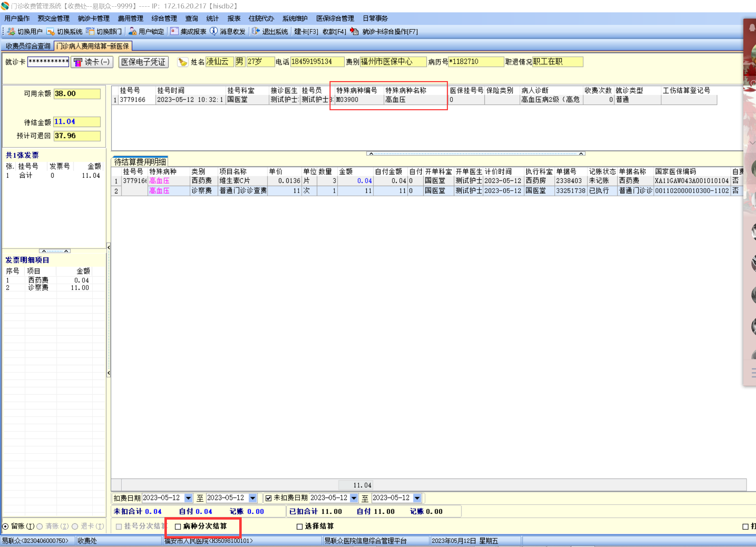Open the 医保综合管理 menu
The image size is (756, 547).
335,19
